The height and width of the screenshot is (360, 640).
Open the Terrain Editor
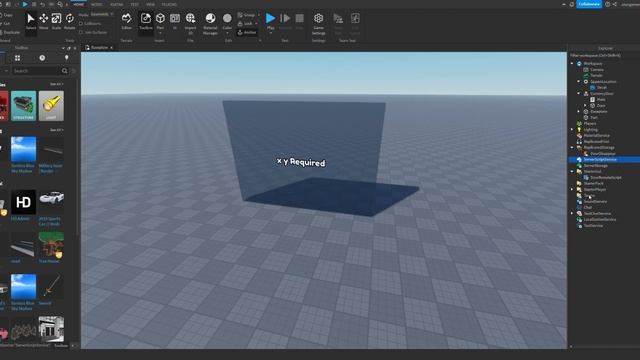coord(127,22)
